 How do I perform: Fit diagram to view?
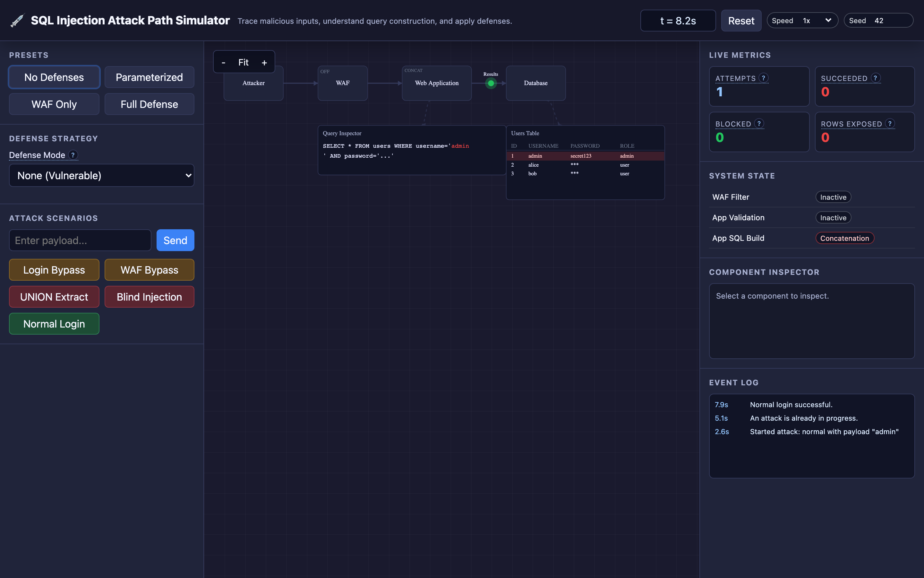pos(243,62)
